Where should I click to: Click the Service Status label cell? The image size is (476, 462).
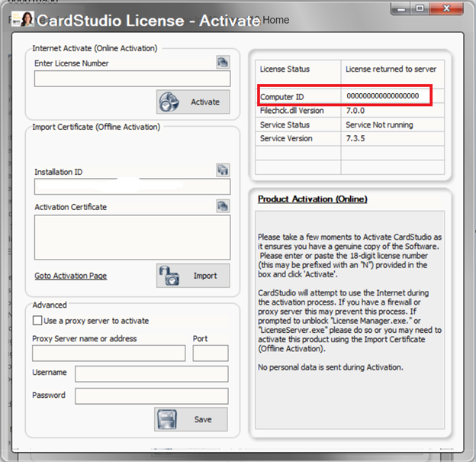click(x=297, y=124)
